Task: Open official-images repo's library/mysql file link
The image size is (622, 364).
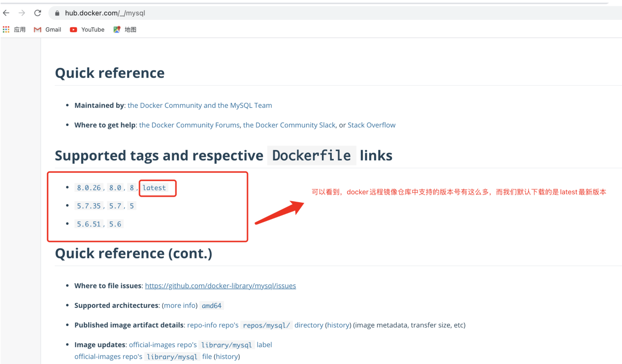Action: point(143,356)
